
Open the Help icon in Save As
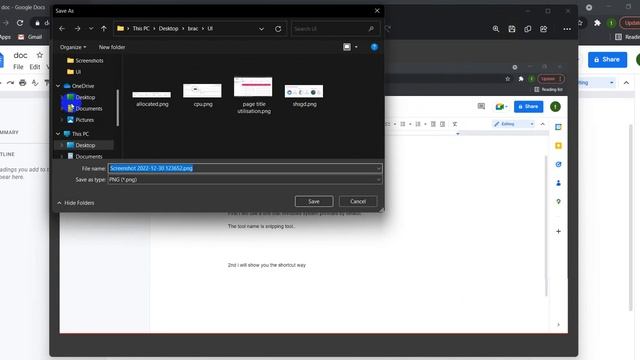pos(374,47)
